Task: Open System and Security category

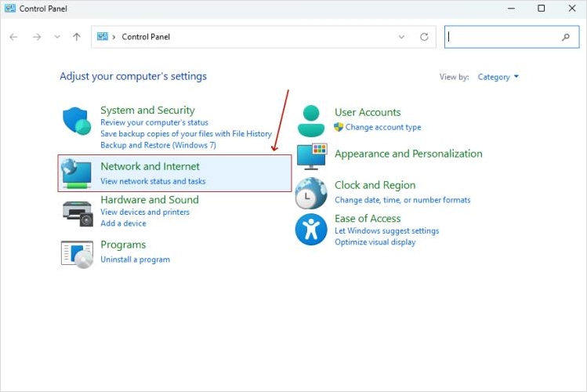Action: click(147, 110)
